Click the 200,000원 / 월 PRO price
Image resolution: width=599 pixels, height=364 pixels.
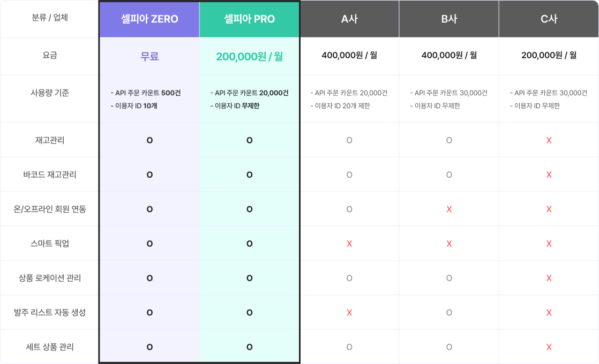tap(249, 56)
